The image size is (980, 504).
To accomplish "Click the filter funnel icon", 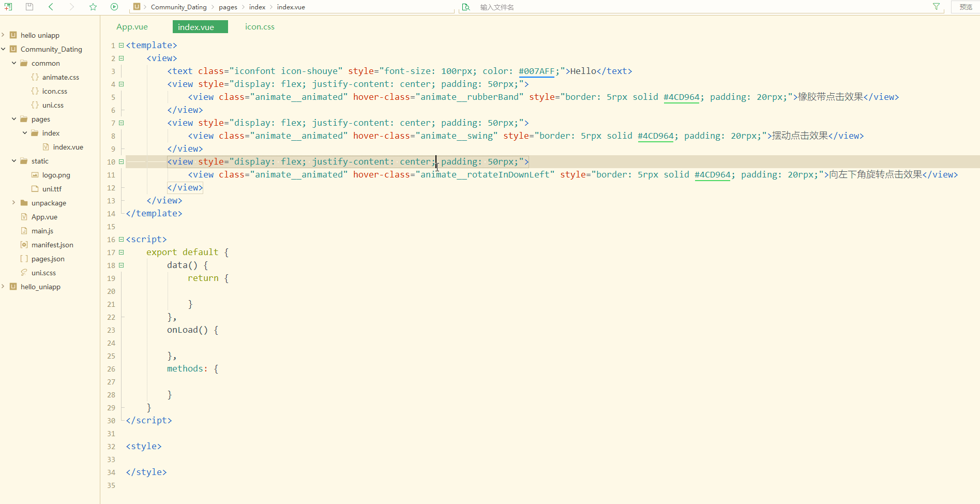I will 936,7.
